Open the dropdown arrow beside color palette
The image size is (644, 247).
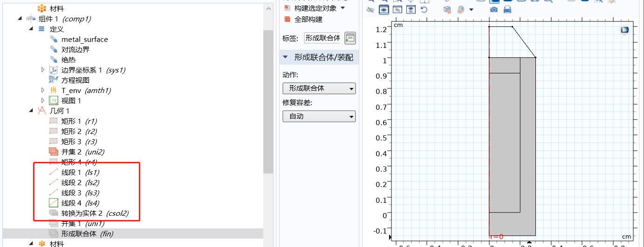[x=471, y=9]
